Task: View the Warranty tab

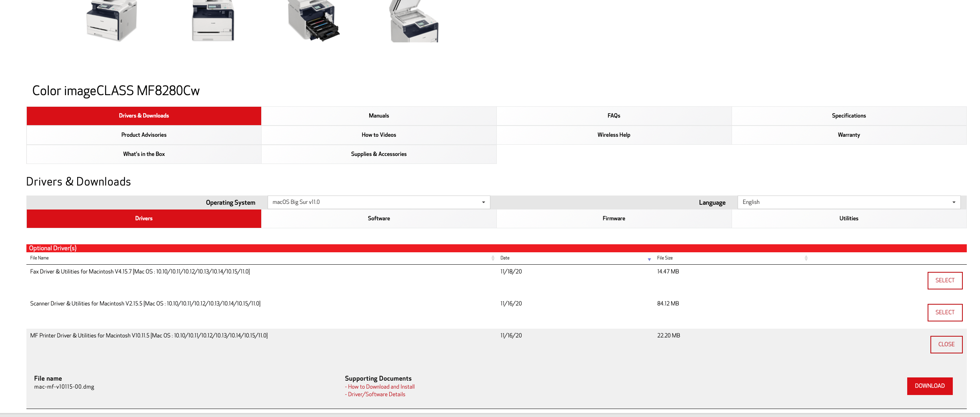Action: coord(849,135)
